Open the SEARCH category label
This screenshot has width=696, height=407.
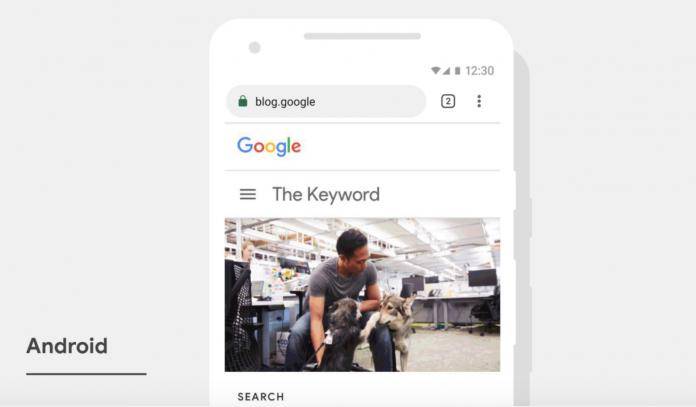[261, 396]
